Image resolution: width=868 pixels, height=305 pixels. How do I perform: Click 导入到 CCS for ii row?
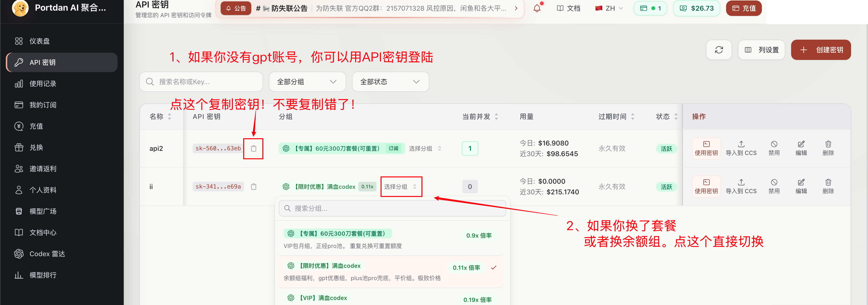pyautogui.click(x=741, y=187)
